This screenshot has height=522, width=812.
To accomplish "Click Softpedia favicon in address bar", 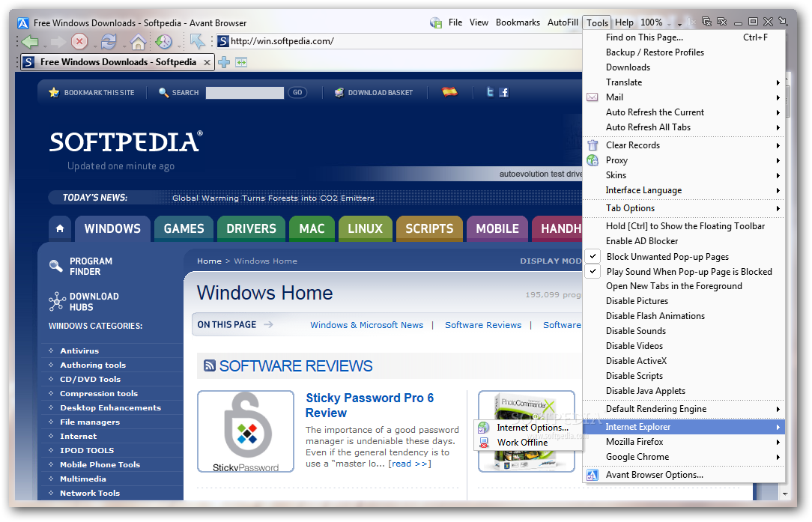I will (x=223, y=41).
